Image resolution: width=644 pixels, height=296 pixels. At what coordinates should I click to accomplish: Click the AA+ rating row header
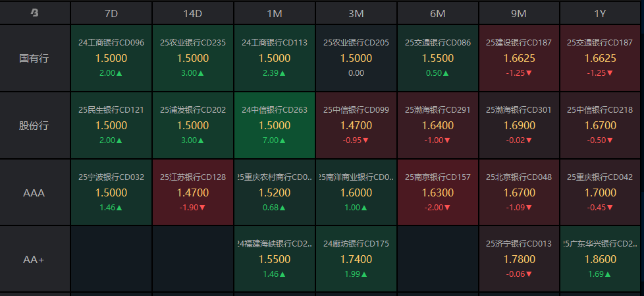[x=35, y=259]
